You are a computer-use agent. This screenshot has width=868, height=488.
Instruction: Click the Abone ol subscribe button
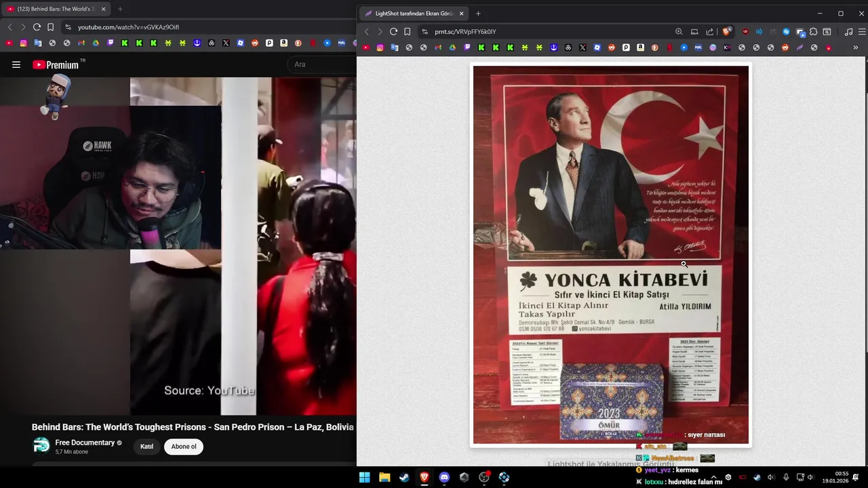[x=184, y=447]
